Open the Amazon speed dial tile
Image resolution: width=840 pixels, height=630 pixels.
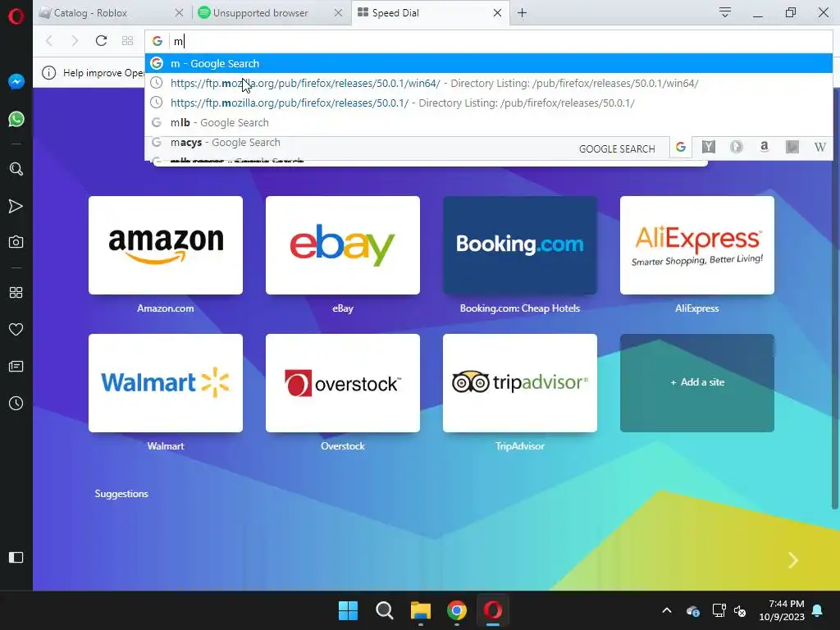pos(166,245)
